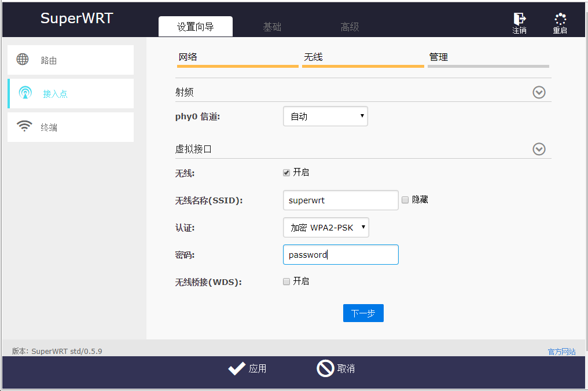Screen dimensions: 588x391
Task: Click the globe icon for 路由
Action: point(23,59)
